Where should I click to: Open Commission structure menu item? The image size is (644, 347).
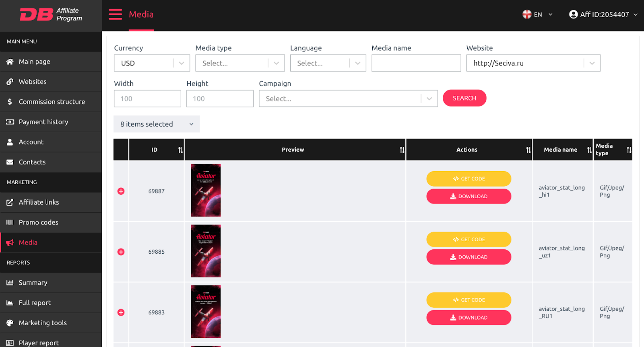coord(51,102)
